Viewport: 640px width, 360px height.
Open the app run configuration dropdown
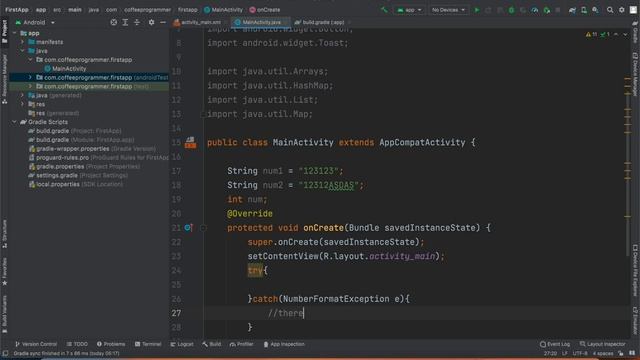[409, 10]
